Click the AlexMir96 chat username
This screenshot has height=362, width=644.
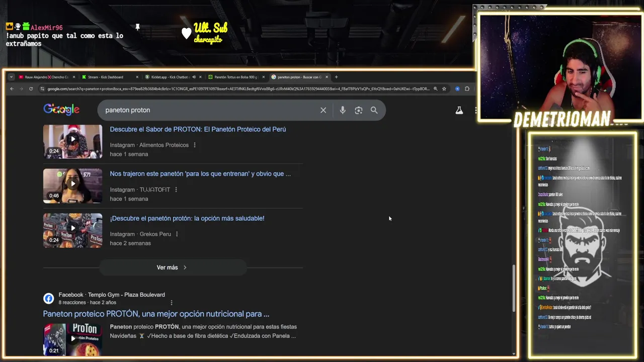pyautogui.click(x=46, y=28)
